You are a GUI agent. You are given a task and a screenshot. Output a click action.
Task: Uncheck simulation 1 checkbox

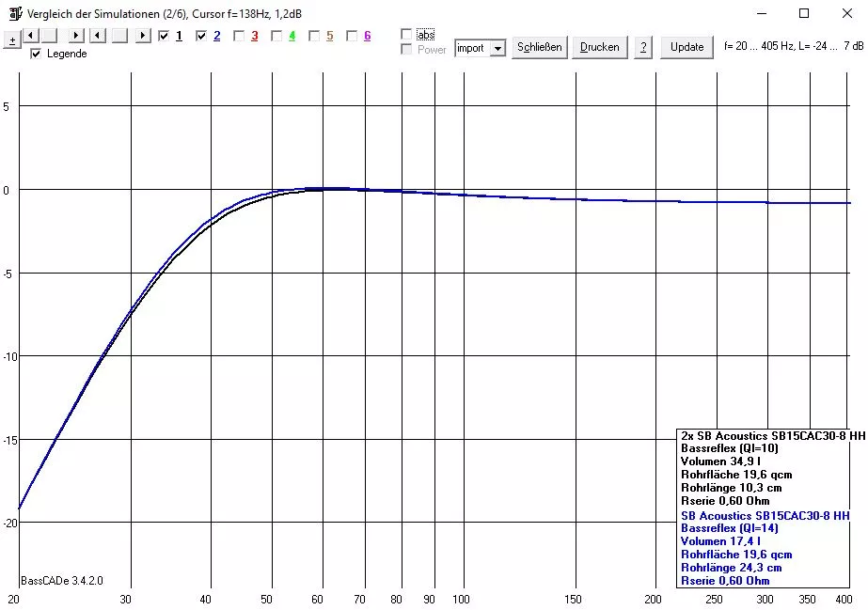click(x=164, y=36)
